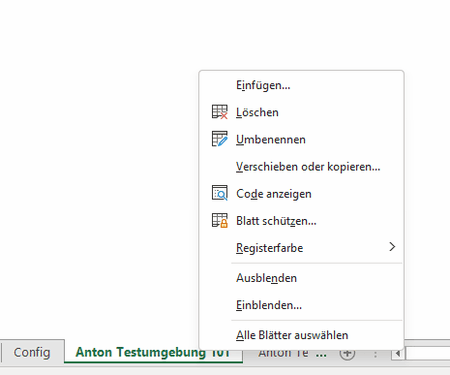This screenshot has width=450, height=375.
Task: Choose Alle Blätter auswählen
Action: click(301, 335)
